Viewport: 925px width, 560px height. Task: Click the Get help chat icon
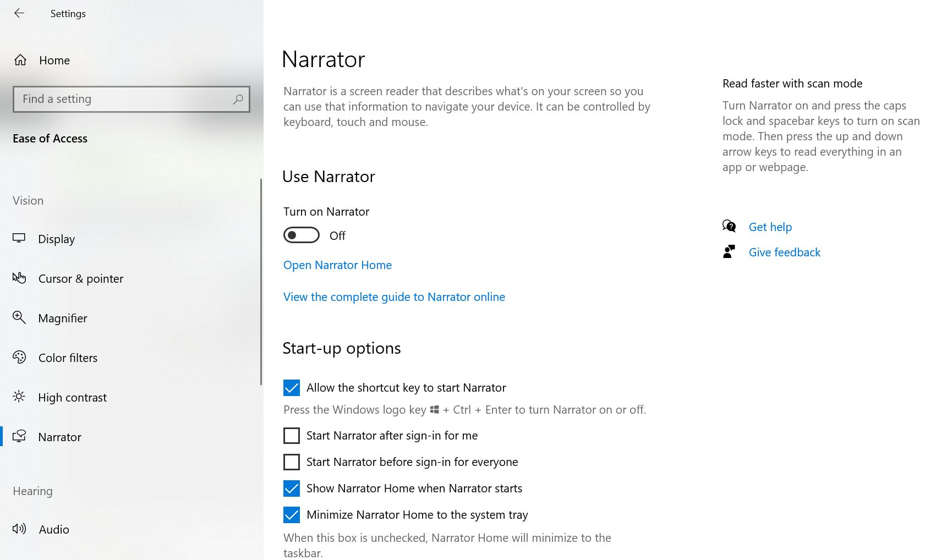coord(729,226)
